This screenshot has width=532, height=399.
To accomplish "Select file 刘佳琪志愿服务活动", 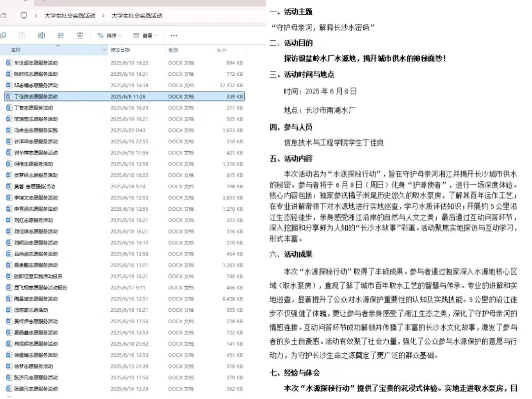I will [36, 232].
